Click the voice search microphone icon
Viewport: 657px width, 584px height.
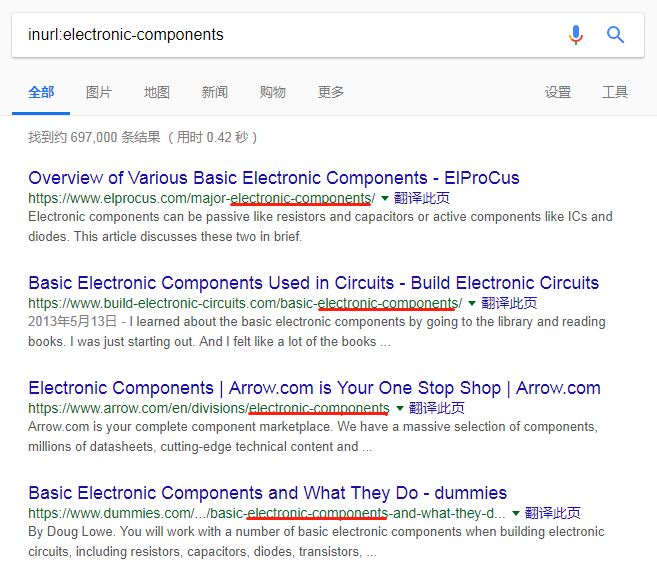coord(576,35)
